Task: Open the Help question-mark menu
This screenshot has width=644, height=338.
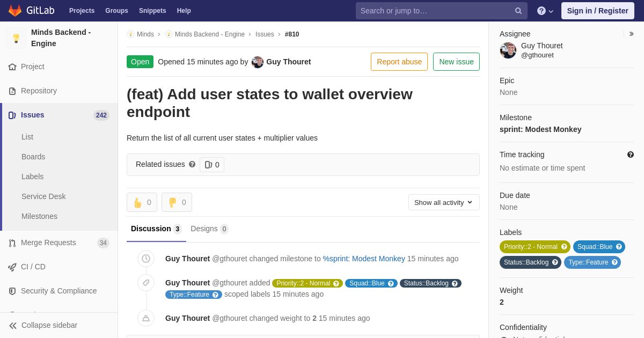Action: point(545,11)
